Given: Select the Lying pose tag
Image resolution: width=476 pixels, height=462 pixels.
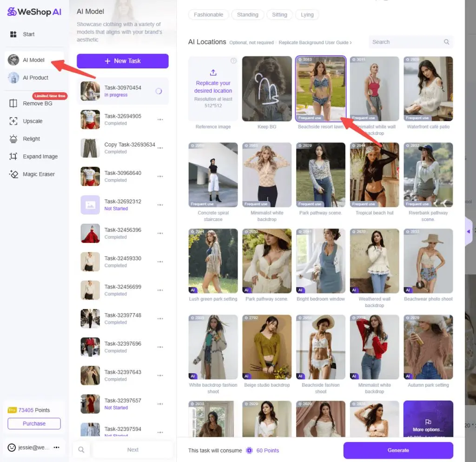Looking at the screenshot, I should pos(307,14).
